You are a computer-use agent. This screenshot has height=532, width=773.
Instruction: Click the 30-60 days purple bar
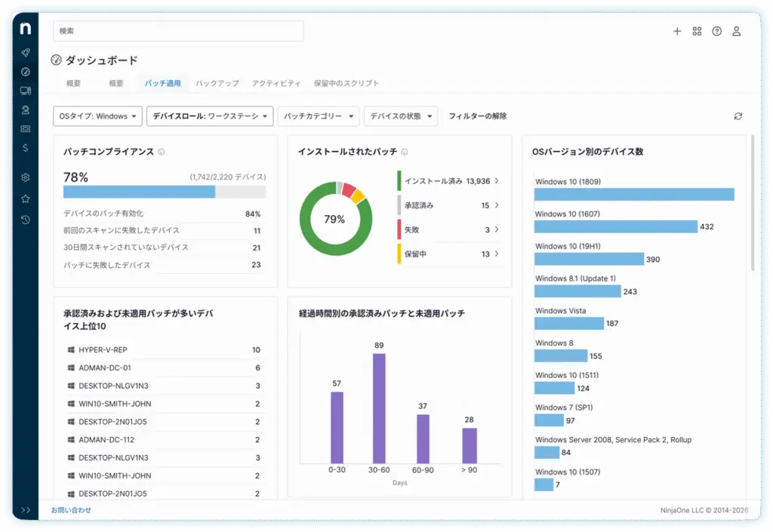point(379,408)
